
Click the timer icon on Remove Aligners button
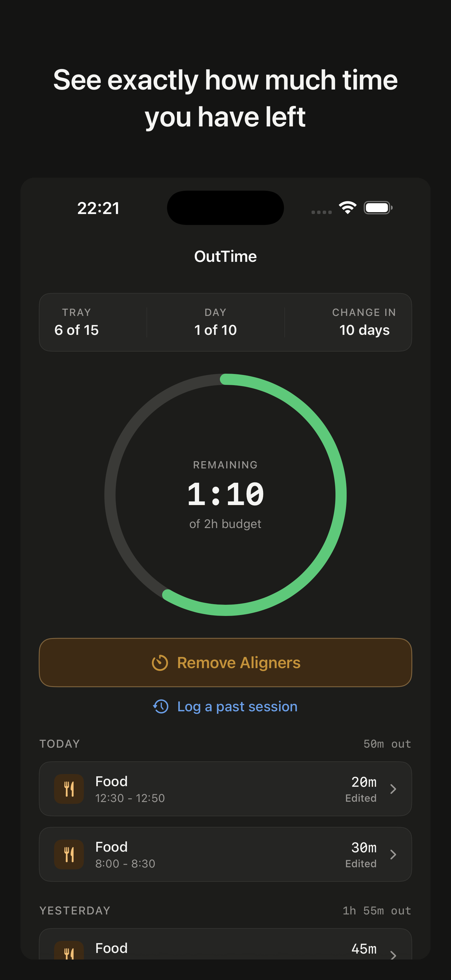161,662
